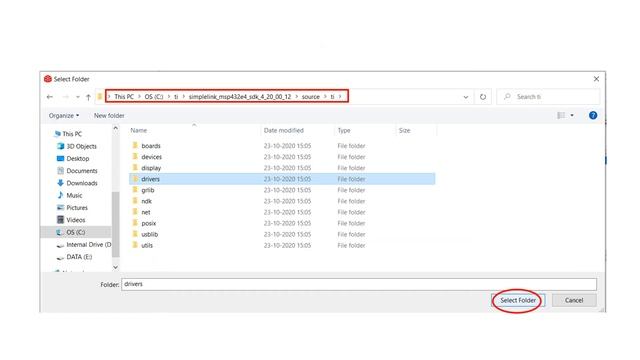Viewport: 640px width, 360px height.
Task: Select the source breadcrumb segment
Action: (x=311, y=97)
